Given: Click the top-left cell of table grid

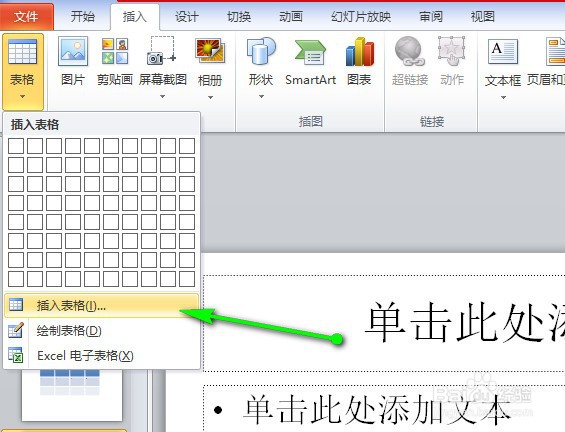Looking at the screenshot, I should coord(16,146).
